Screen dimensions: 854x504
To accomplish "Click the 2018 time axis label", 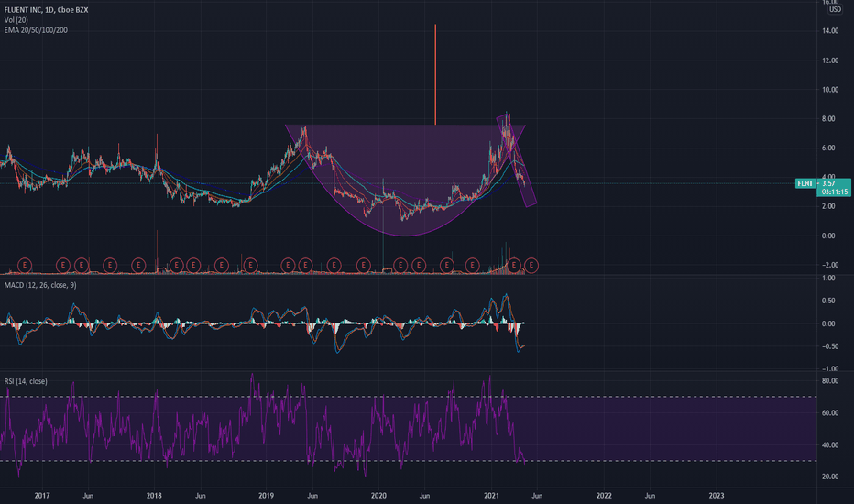I will tap(154, 495).
